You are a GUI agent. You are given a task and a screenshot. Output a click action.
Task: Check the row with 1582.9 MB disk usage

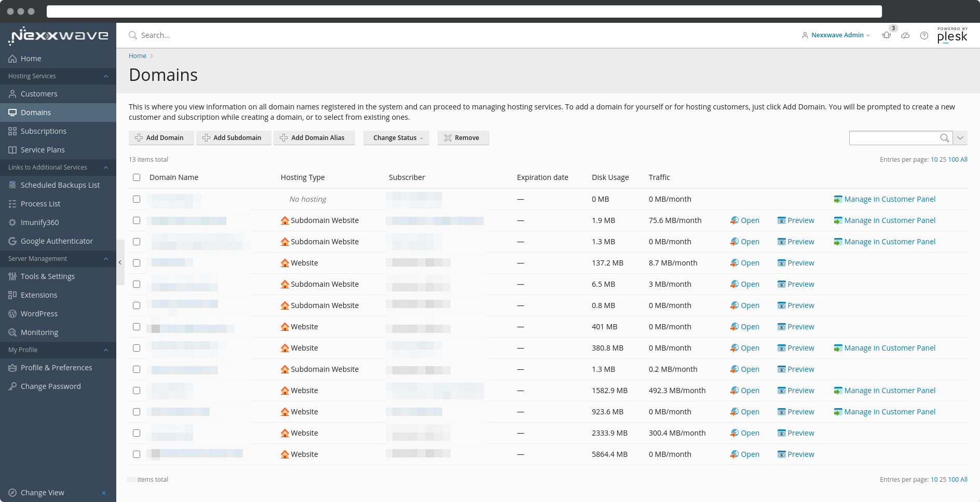point(137,391)
